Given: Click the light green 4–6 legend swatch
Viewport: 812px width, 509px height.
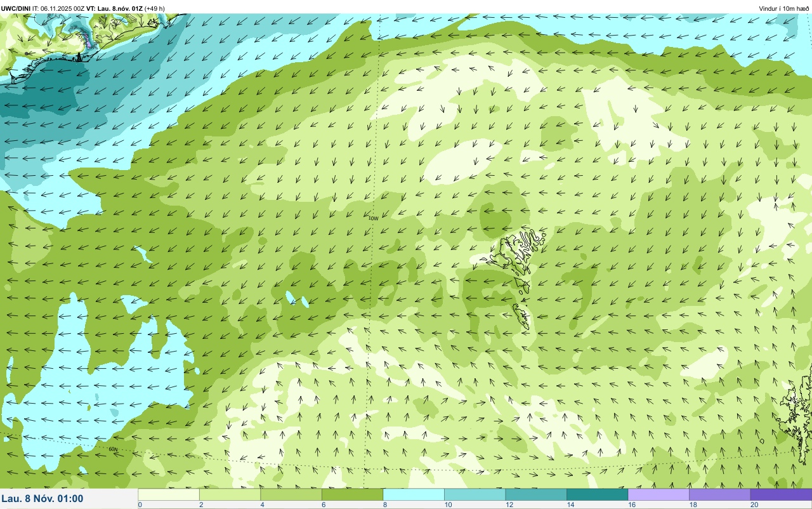Looking at the screenshot, I should [x=291, y=494].
